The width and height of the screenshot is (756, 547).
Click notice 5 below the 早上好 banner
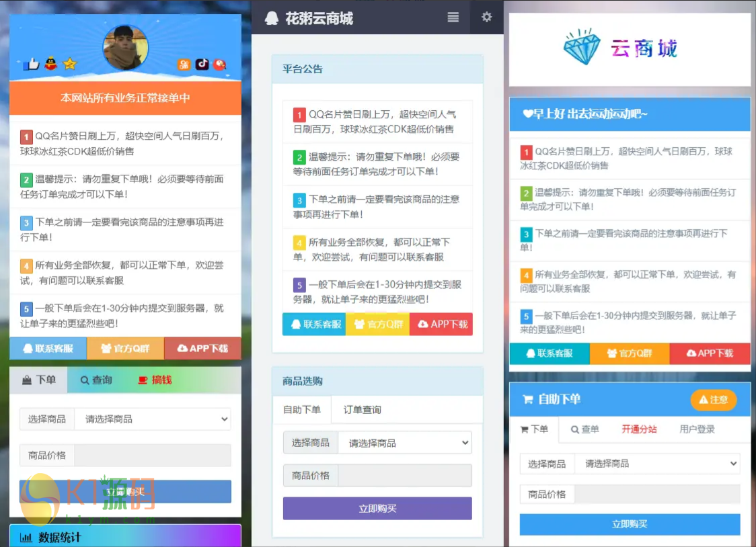[630, 323]
